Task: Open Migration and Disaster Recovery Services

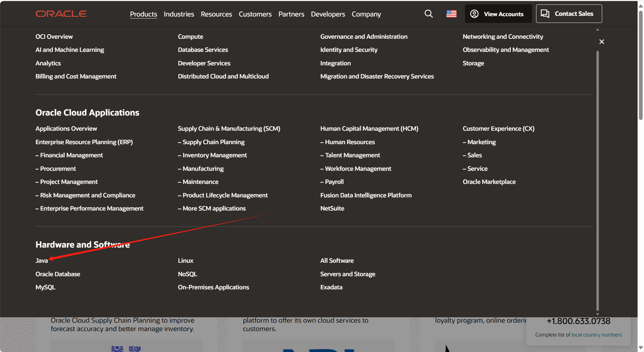Action: (377, 76)
